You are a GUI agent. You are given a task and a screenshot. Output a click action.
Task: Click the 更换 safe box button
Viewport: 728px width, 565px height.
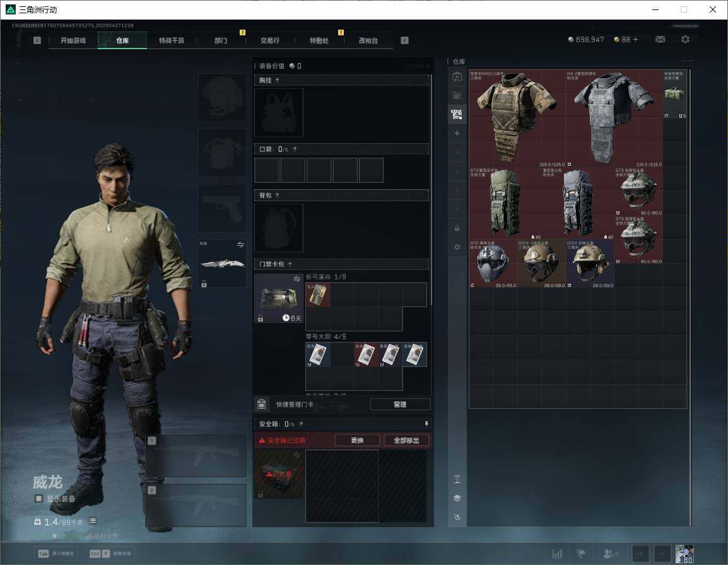(x=357, y=440)
